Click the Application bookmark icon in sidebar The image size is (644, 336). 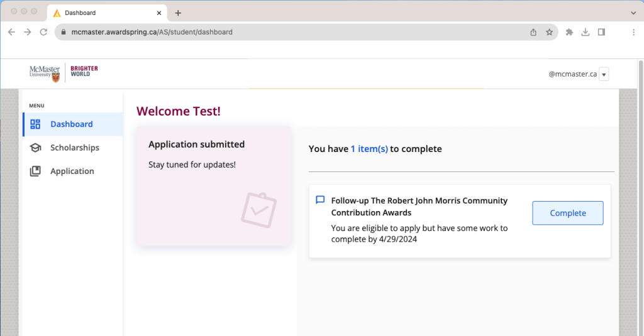coord(35,171)
